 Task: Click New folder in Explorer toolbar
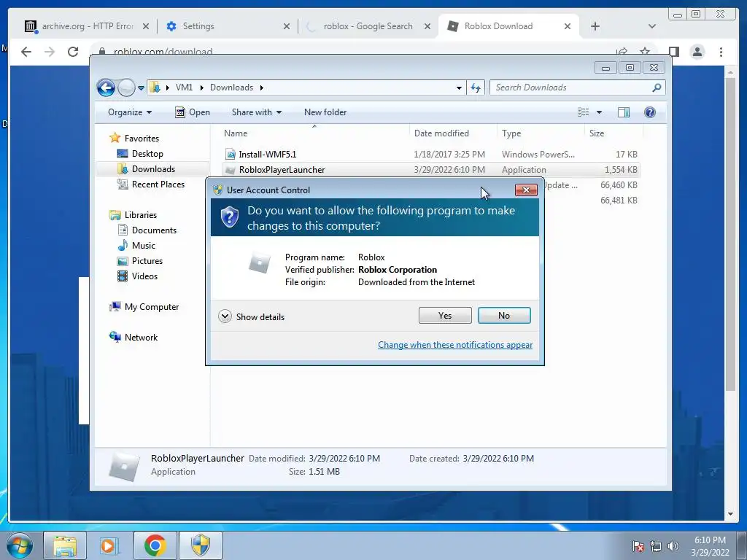click(325, 112)
